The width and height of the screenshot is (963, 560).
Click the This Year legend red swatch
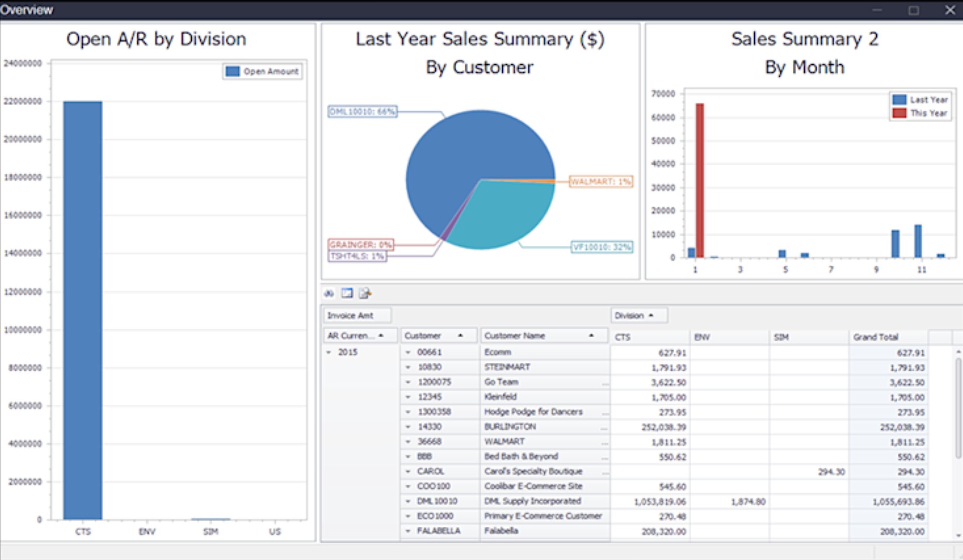(899, 113)
